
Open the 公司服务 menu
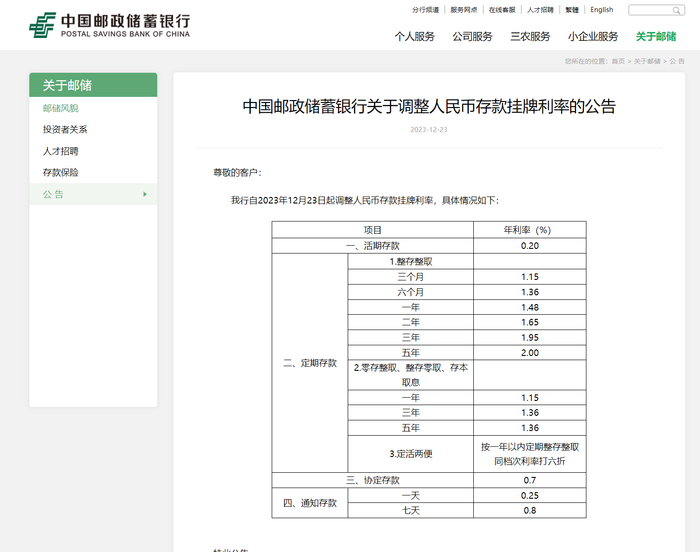472,37
